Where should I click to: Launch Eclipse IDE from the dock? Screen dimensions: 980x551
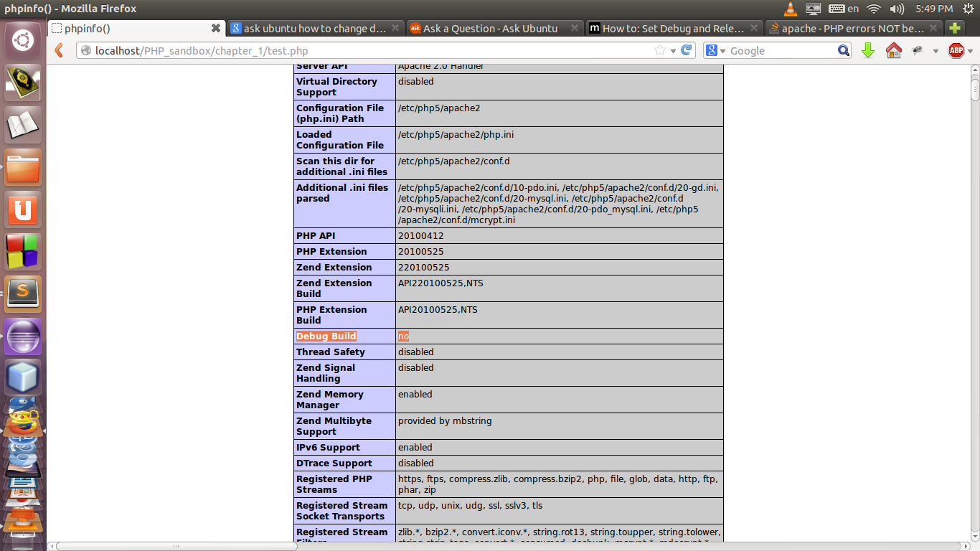pos(23,336)
